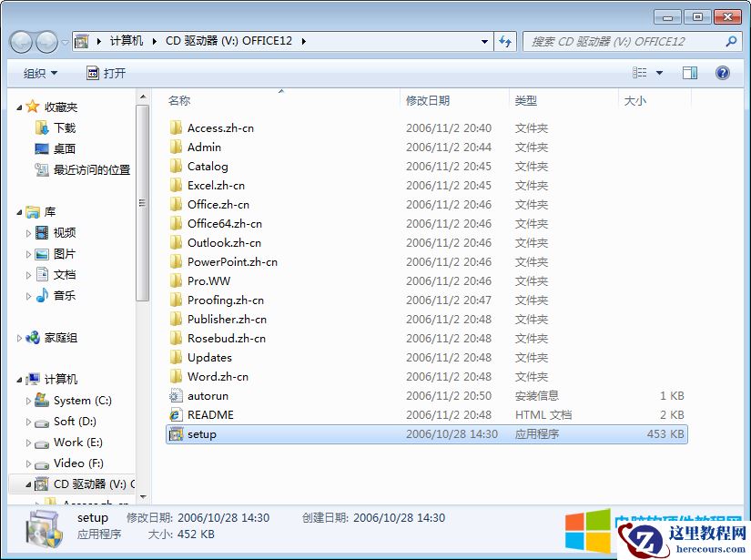Image resolution: width=751 pixels, height=560 pixels.
Task: Click the refresh arrow in the address bar
Action: 505,41
